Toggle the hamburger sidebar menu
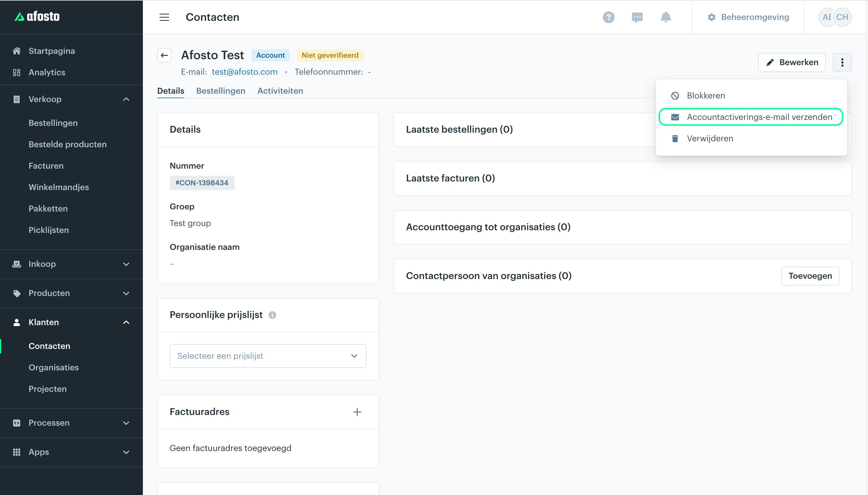This screenshot has width=868, height=495. [164, 17]
